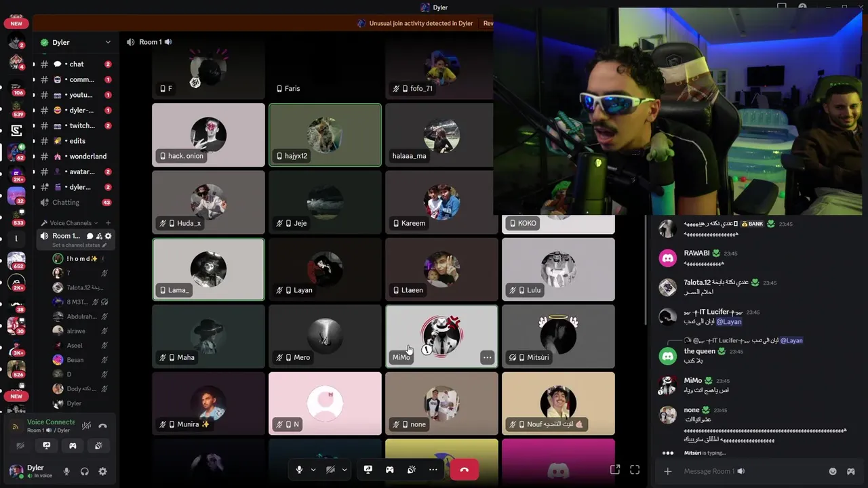Click the unusual join activity notice
Image resolution: width=868 pixels, height=488 pixels.
pyautogui.click(x=420, y=23)
